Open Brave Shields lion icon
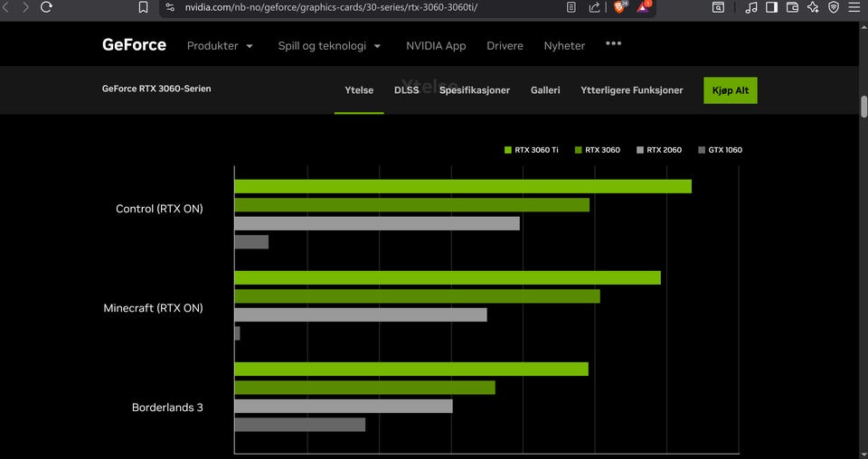Image resolution: width=868 pixels, height=459 pixels. (x=619, y=6)
